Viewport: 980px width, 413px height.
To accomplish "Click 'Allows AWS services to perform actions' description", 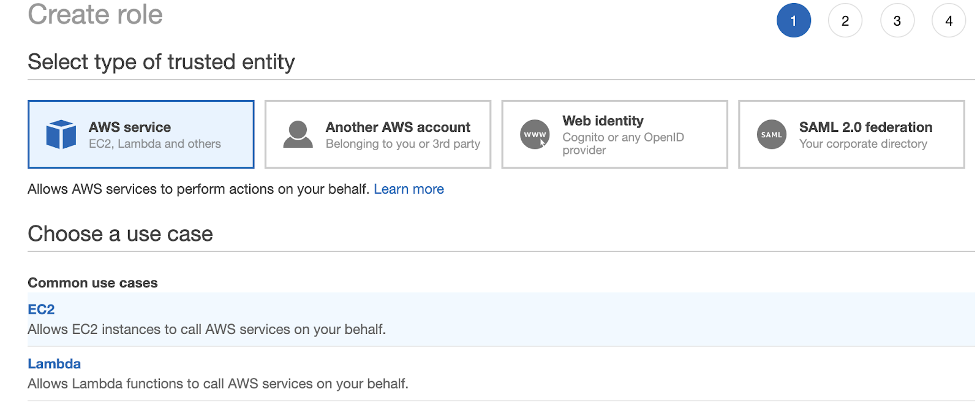I will coord(198,189).
